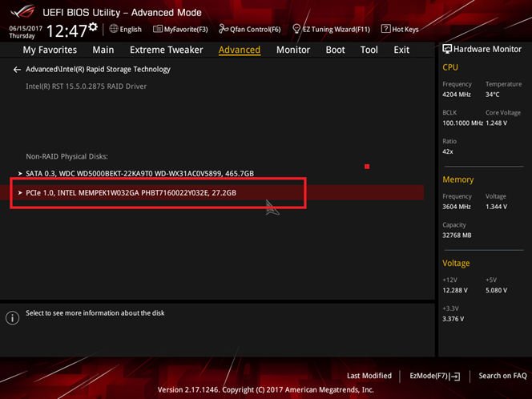Click the EzMode exit arrow icon
Screen dimensions: 532x399
pos(456,377)
